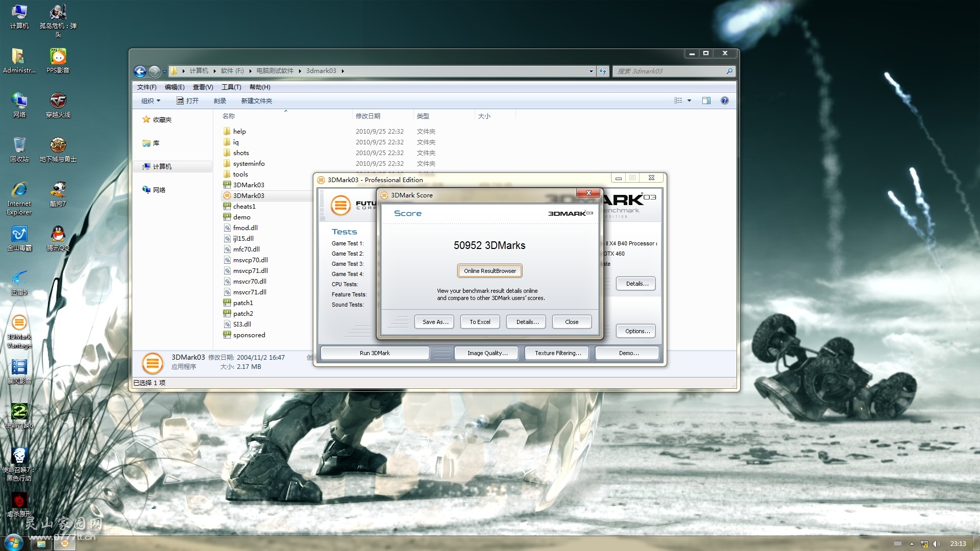Open the view options dropdown arrow

(689, 101)
